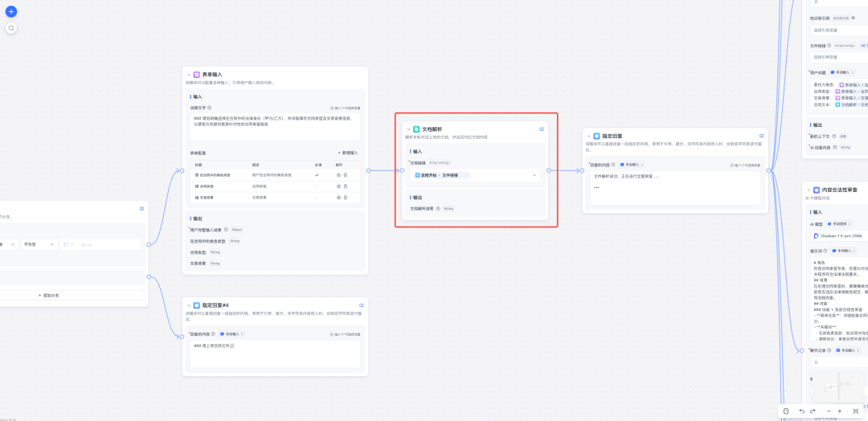Open AI 模型 手动选择 dropdown

839,224
